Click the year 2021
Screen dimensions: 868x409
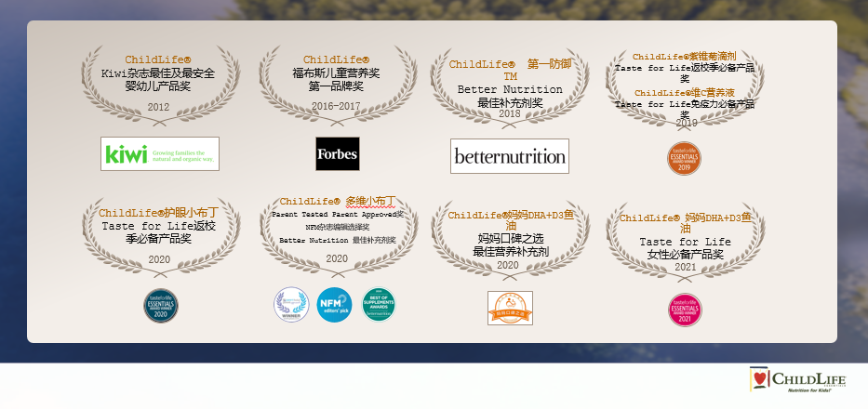pos(686,267)
